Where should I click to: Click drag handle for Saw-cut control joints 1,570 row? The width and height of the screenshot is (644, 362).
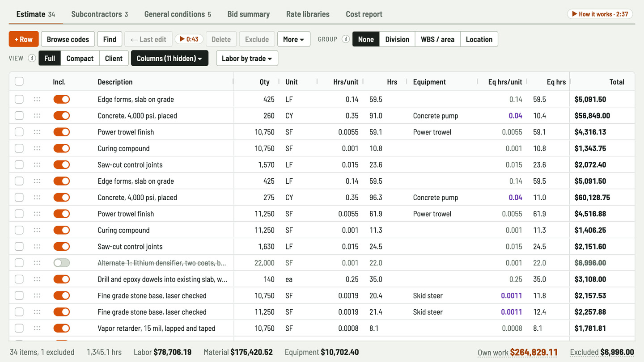pyautogui.click(x=37, y=164)
